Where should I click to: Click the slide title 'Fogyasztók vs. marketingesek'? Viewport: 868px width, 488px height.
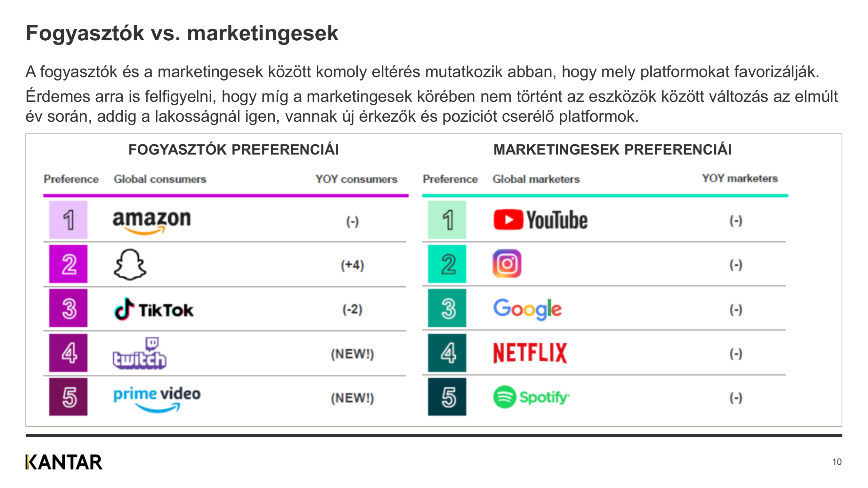click(182, 33)
